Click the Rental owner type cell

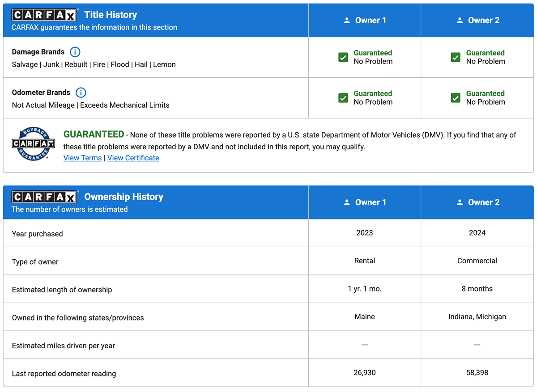pyautogui.click(x=364, y=261)
